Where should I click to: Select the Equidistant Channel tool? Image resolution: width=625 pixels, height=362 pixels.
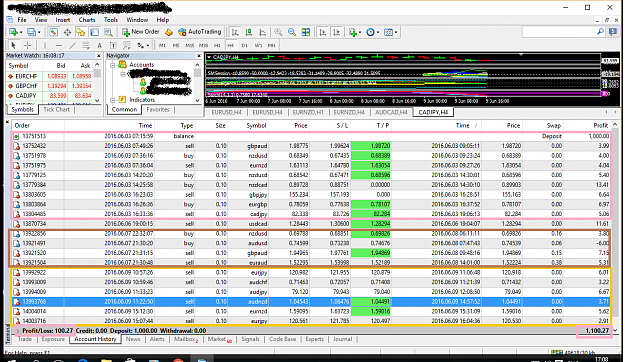(x=86, y=45)
